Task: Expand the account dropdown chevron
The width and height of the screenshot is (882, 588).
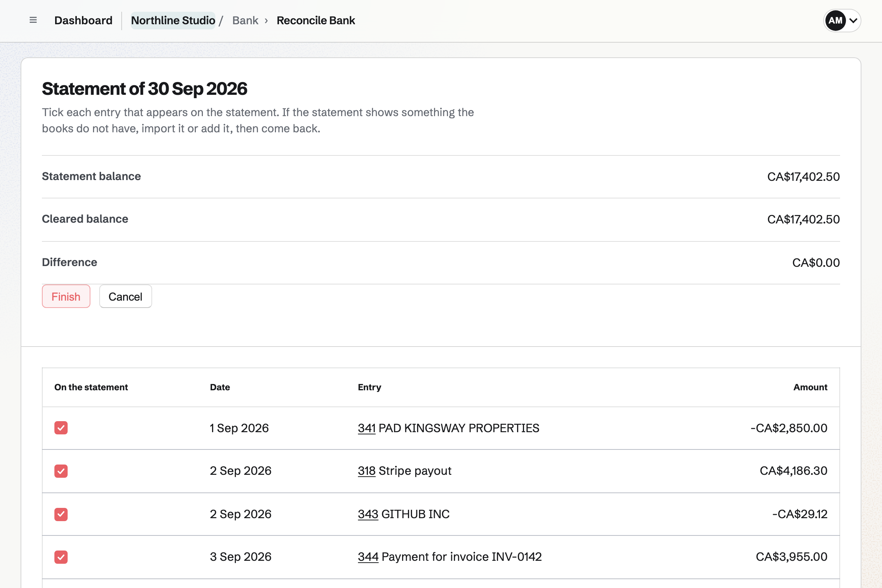Action: (853, 21)
